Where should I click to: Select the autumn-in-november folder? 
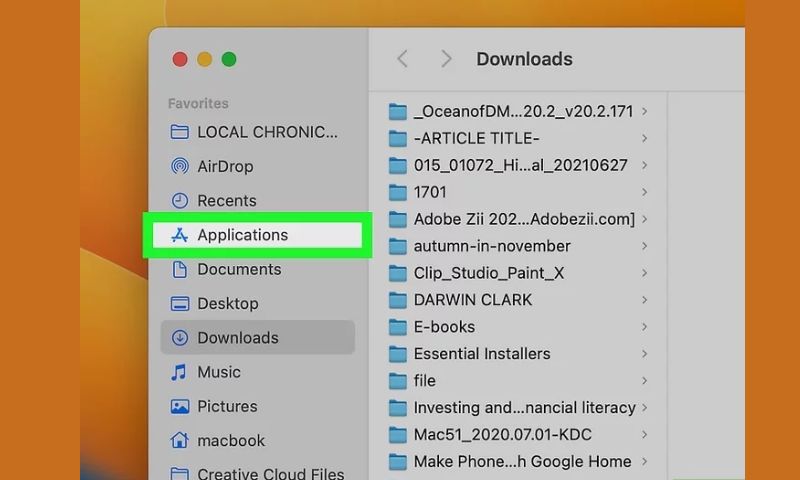coord(492,246)
